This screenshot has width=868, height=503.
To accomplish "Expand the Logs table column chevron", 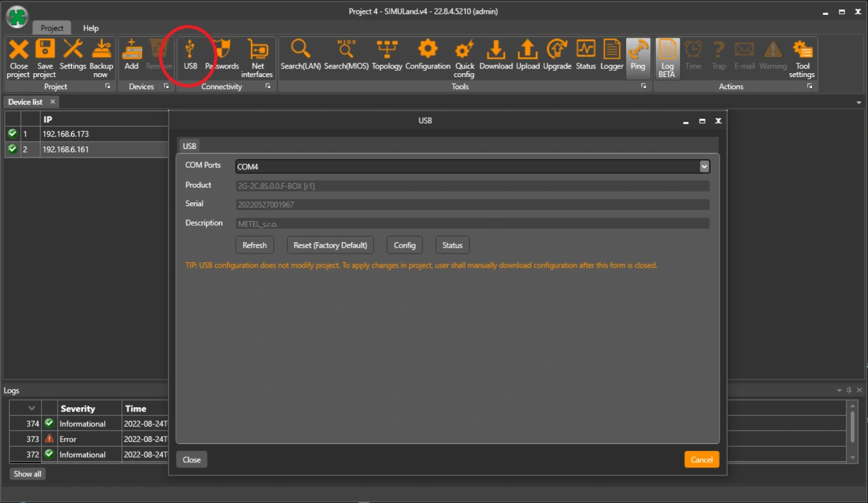I will coord(32,409).
